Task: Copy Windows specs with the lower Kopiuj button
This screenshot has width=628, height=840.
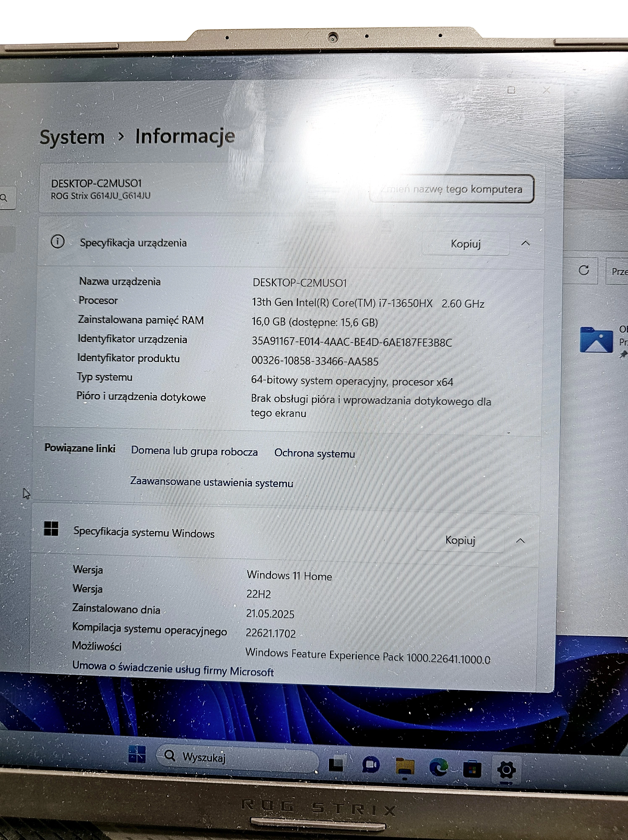Action: pos(460,540)
